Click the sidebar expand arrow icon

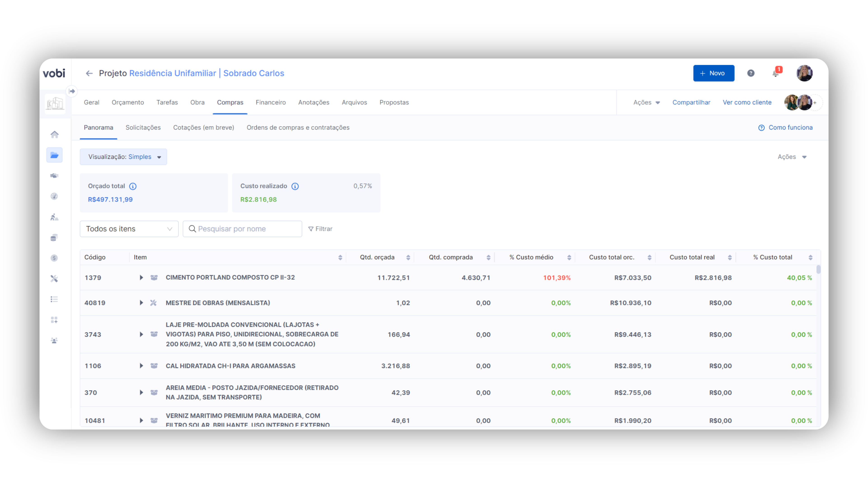click(x=72, y=91)
